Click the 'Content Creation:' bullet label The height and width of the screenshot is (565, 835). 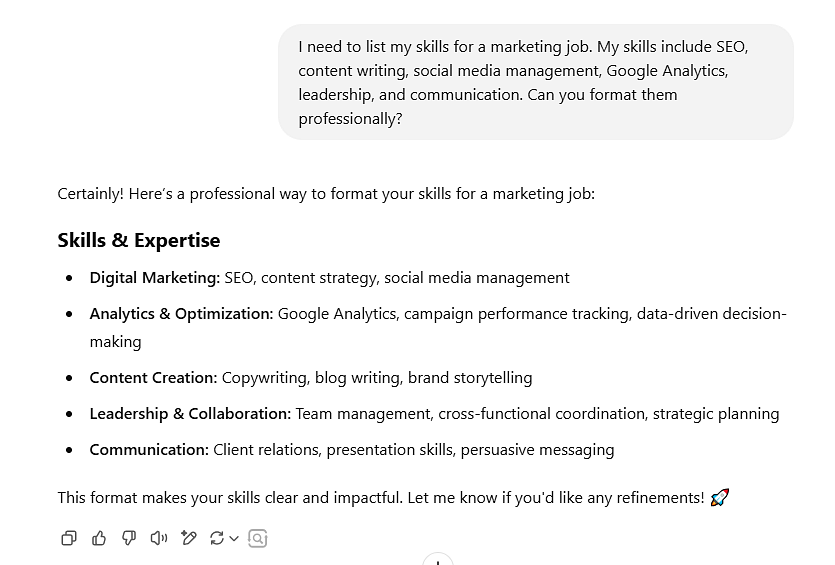pyautogui.click(x=153, y=378)
